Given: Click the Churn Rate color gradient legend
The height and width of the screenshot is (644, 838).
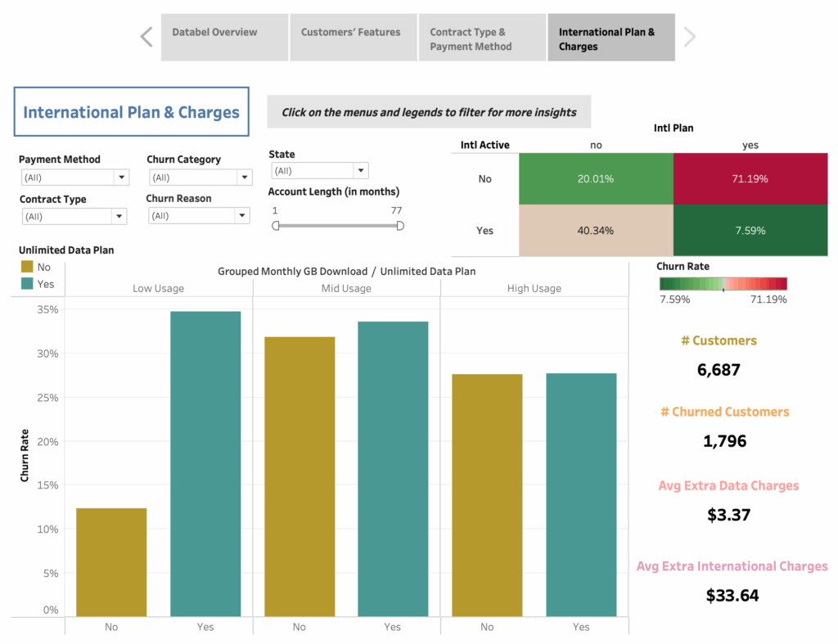Looking at the screenshot, I should coord(723,284).
